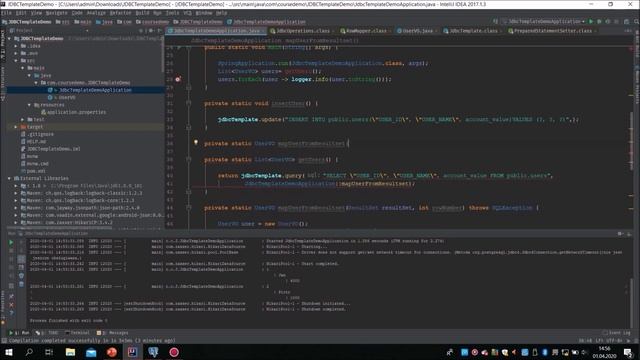Open Project panel settings gear icon
Viewport: 640px width, 360px height.
(x=152, y=31)
